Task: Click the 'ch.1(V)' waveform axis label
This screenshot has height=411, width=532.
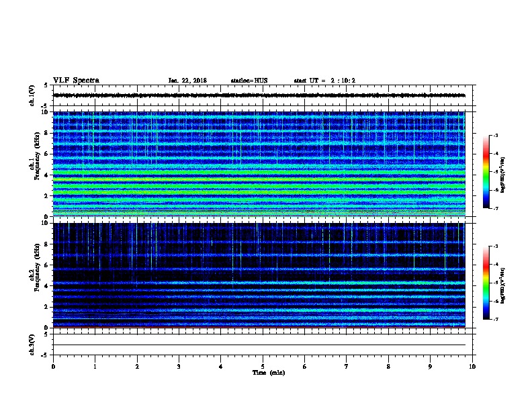Action: [32, 95]
